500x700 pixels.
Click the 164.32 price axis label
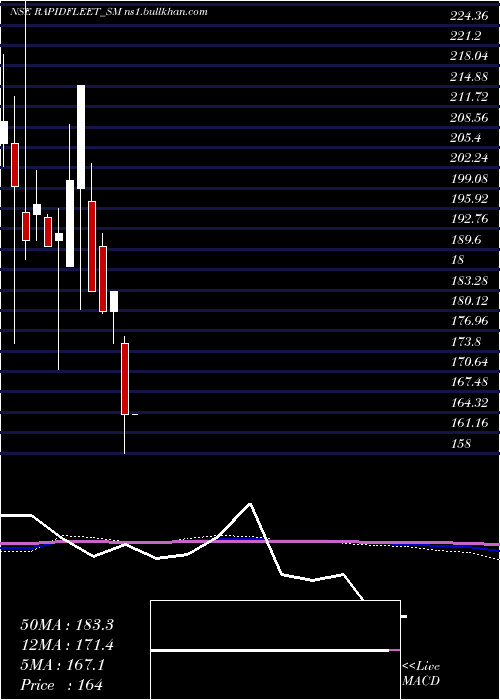469,403
